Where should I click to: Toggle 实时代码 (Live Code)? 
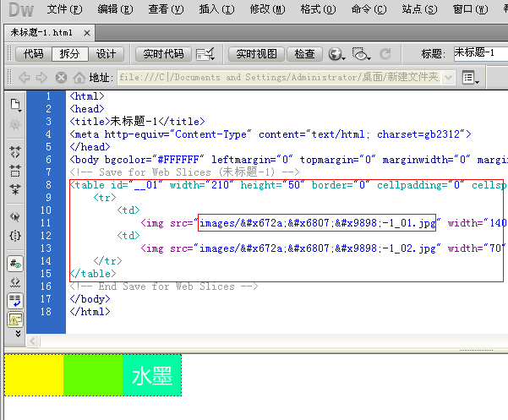[x=163, y=54]
